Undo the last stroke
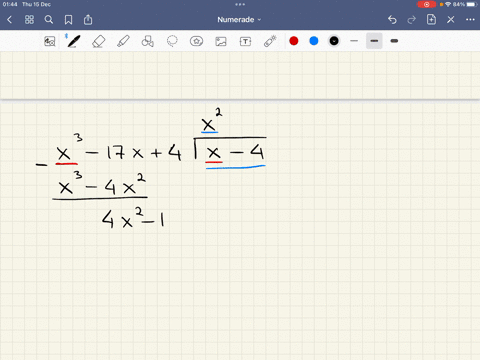 coord(392,20)
